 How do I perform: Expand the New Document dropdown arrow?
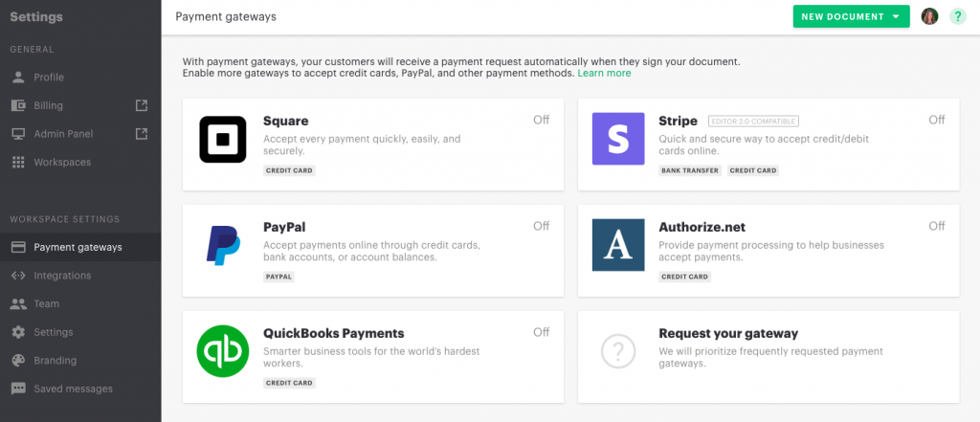[896, 17]
